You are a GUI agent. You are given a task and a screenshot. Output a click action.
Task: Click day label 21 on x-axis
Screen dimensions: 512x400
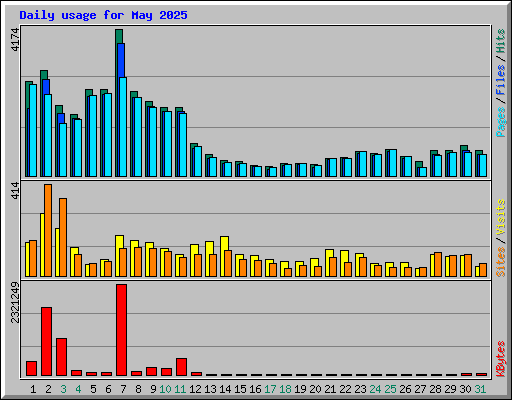tap(330, 389)
